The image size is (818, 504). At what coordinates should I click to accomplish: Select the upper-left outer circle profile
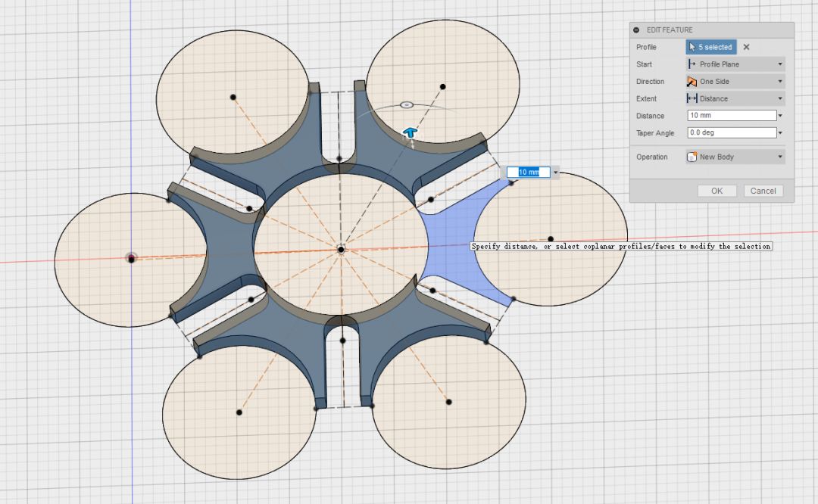pyautogui.click(x=233, y=92)
